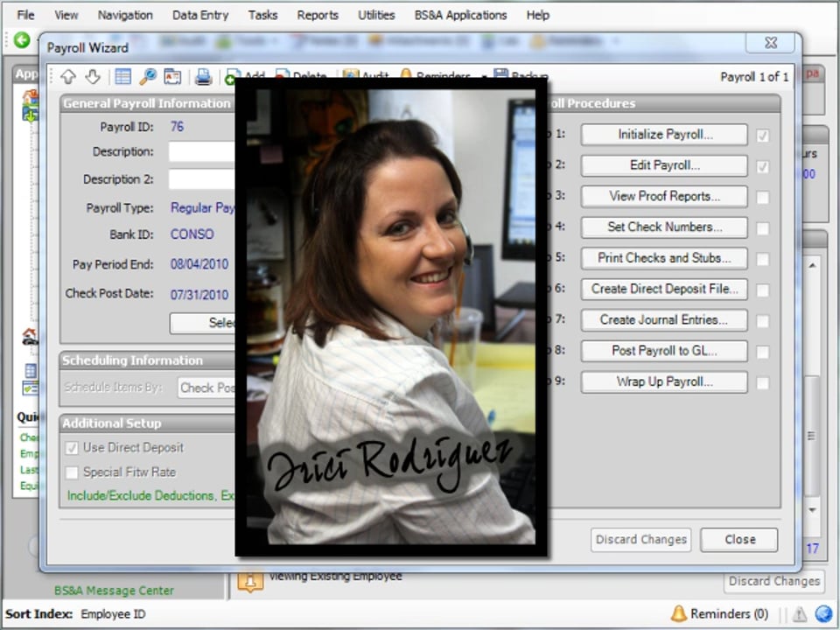Open the Navigation menu
This screenshot has width=840, height=630.
coord(125,15)
